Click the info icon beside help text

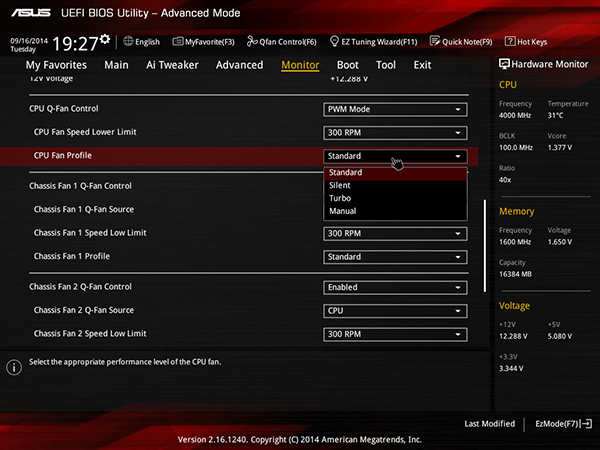point(14,367)
